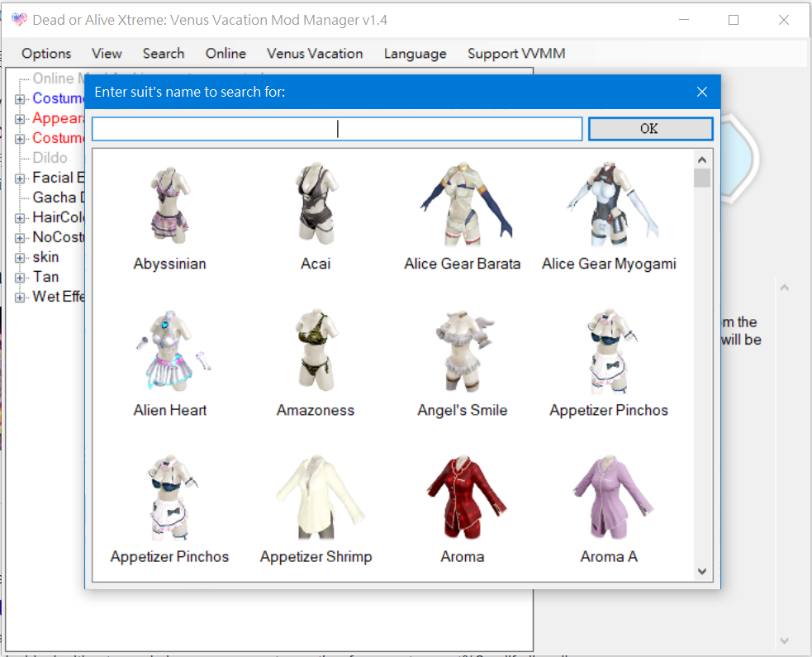
Task: Click the Alice Gear Barata label
Action: [x=463, y=264]
